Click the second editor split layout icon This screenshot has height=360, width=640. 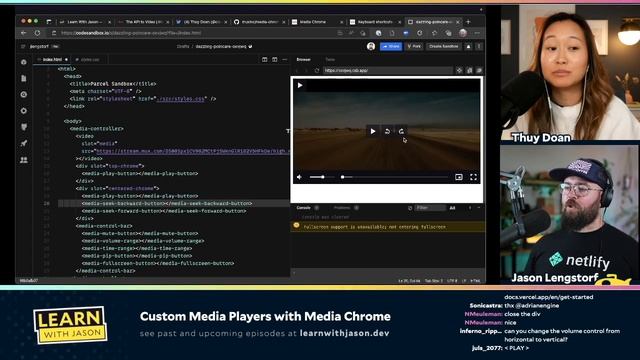pos(275,60)
